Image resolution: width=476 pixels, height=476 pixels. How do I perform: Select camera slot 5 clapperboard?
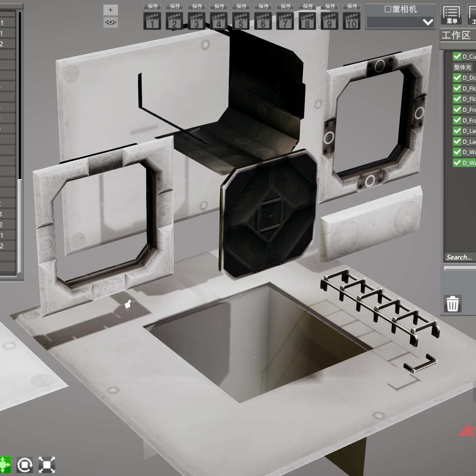pyautogui.click(x=241, y=21)
